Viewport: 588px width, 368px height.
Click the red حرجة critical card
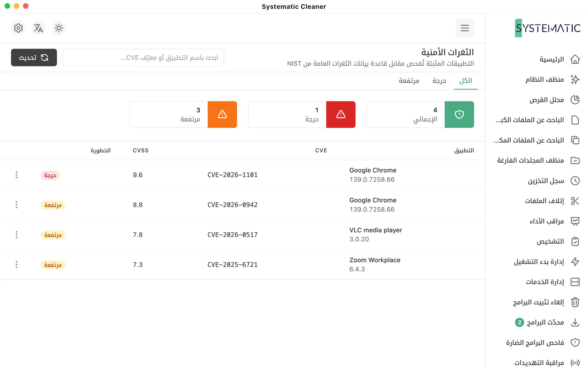tap(302, 115)
